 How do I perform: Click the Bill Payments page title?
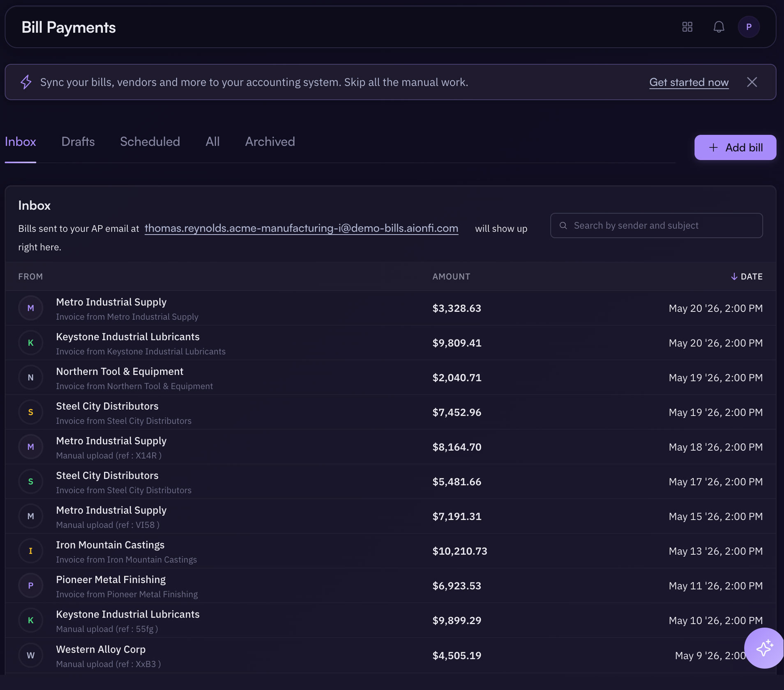point(69,27)
